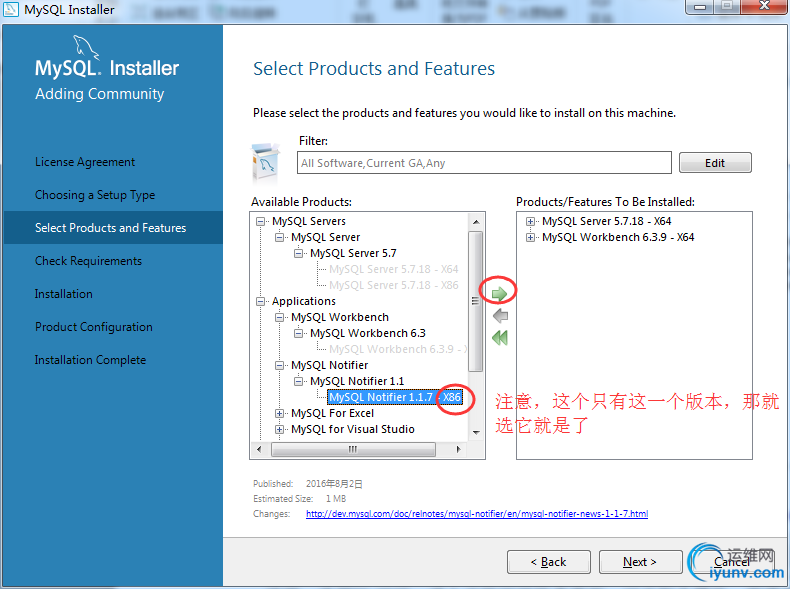Select MySQL For Excel tree label
The height and width of the screenshot is (589, 790).
[333, 413]
